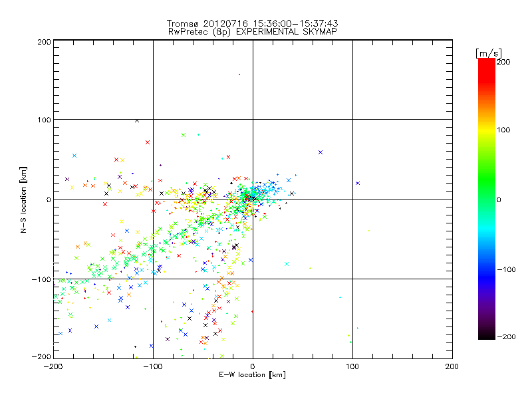Click the x-axis tick label 100
The height and width of the screenshot is (399, 532).
[352, 366]
